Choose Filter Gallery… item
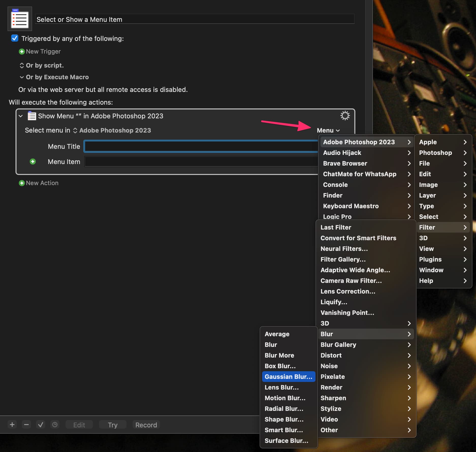Viewport: 476px width, 452px height. point(366,259)
